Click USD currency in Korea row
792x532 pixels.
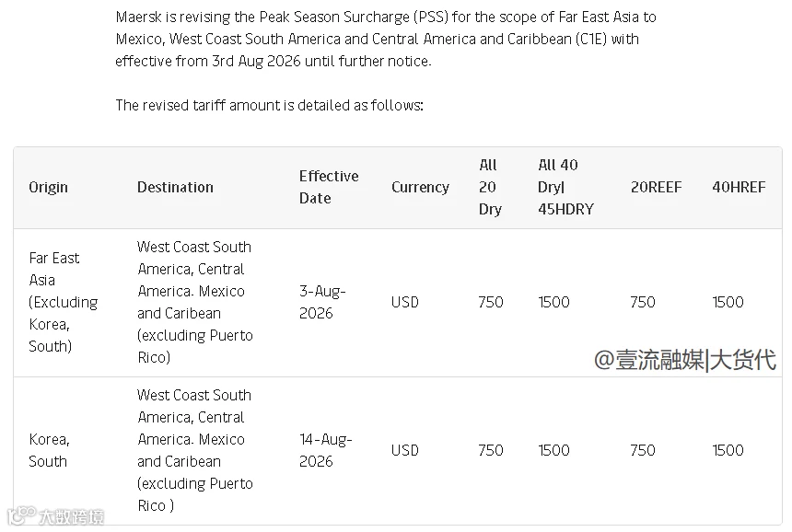point(405,450)
